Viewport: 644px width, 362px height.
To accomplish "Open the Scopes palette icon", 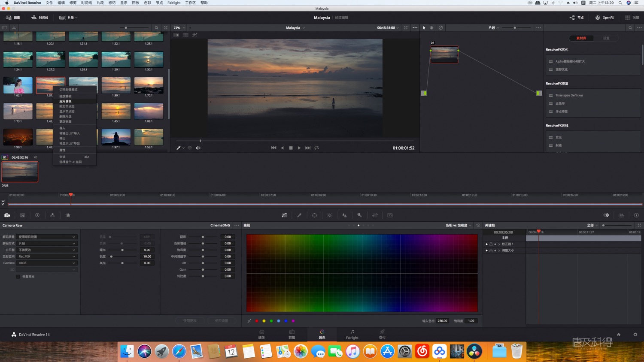I will click(621, 215).
